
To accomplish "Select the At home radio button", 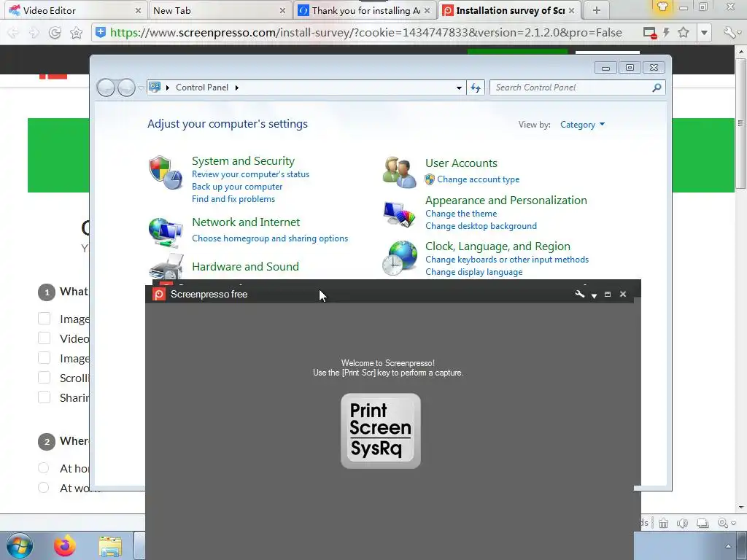I will tap(43, 468).
